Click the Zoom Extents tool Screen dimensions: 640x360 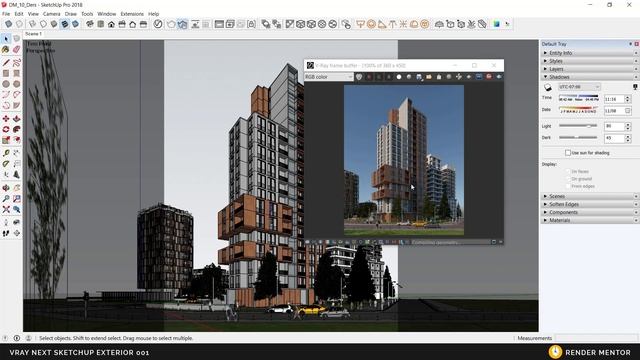point(6,209)
